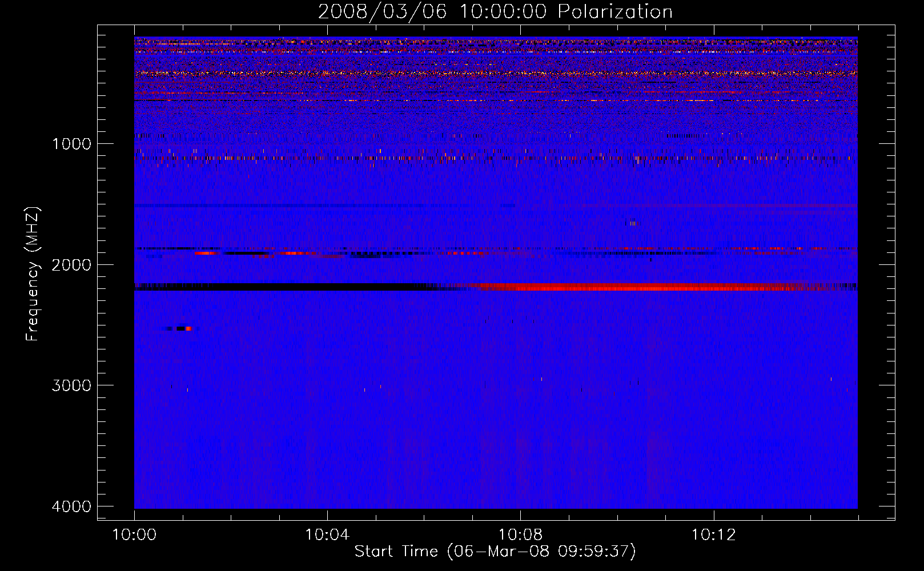The height and width of the screenshot is (571, 924).
Task: Click the 1000 frequency tick label
Action: 71,144
